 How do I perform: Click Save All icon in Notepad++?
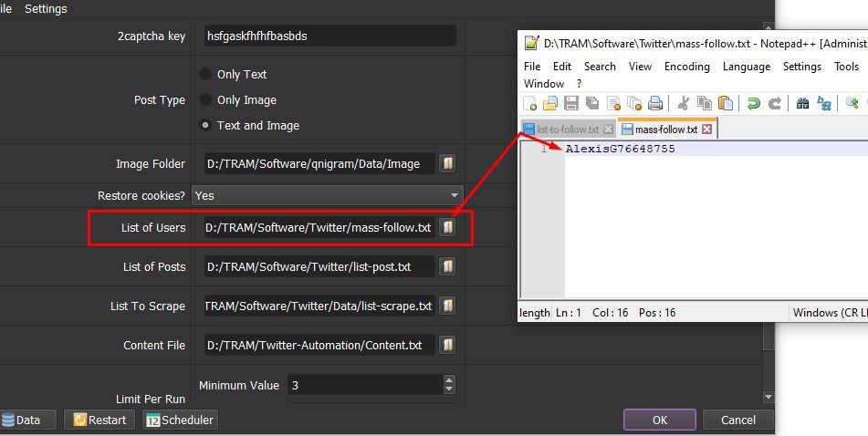pos(592,103)
